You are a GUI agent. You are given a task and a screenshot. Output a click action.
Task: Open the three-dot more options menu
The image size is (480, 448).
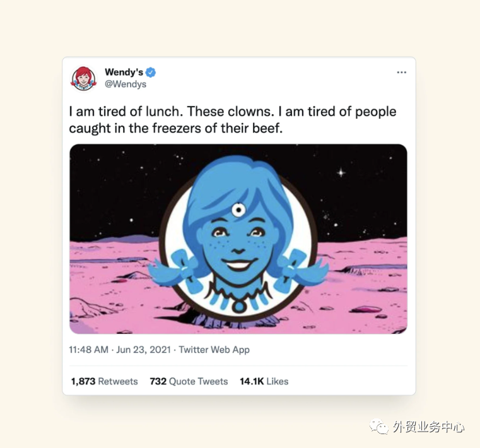tap(401, 73)
